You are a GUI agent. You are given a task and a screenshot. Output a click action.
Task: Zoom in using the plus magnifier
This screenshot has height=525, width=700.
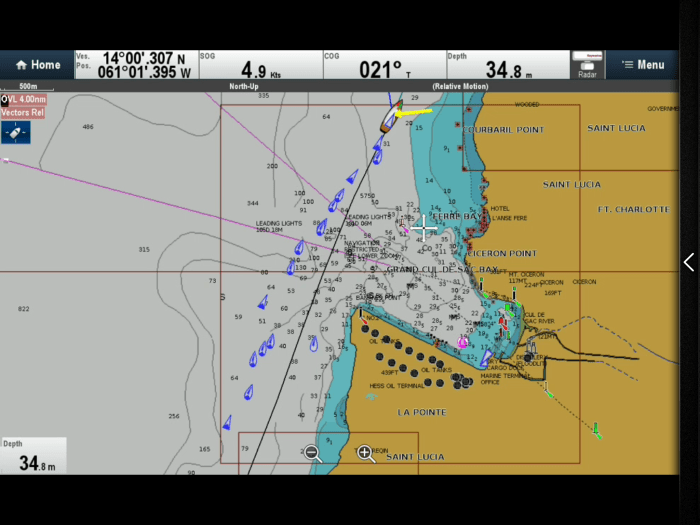point(366,453)
